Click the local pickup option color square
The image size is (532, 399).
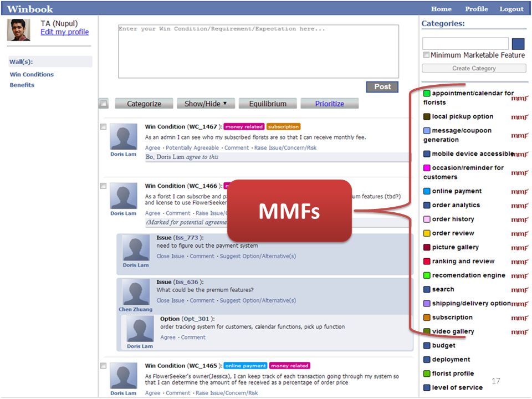[427, 116]
